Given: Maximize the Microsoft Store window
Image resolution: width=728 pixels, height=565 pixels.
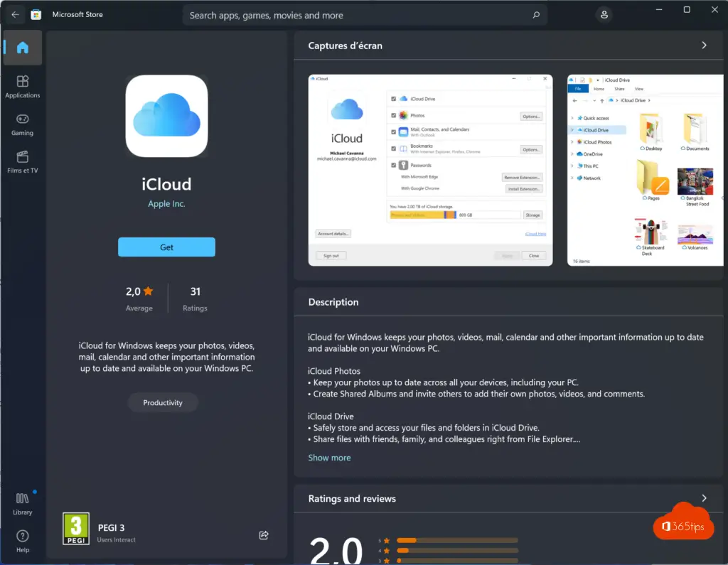Looking at the screenshot, I should 687,10.
